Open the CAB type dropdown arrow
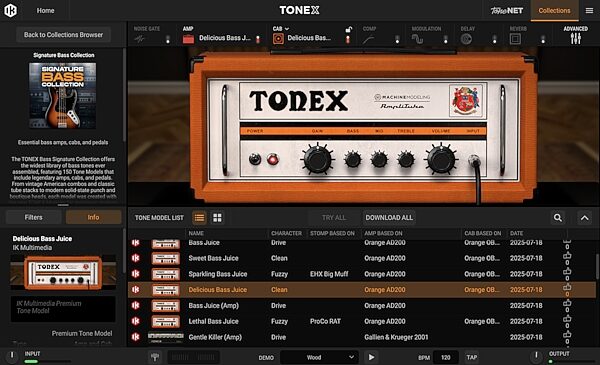 [x=287, y=29]
